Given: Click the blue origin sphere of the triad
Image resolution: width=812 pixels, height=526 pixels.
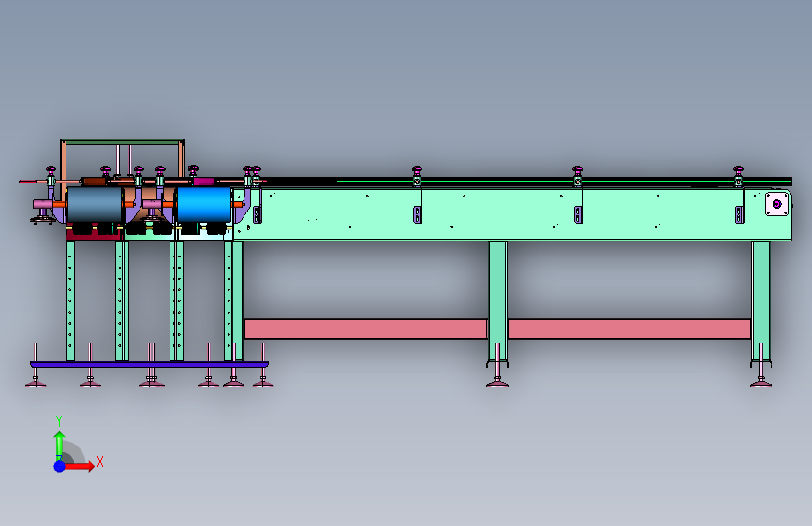Looking at the screenshot, I should point(60,466).
